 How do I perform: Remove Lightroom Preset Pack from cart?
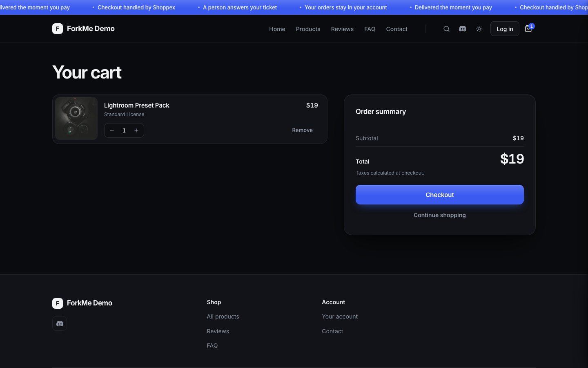(302, 130)
